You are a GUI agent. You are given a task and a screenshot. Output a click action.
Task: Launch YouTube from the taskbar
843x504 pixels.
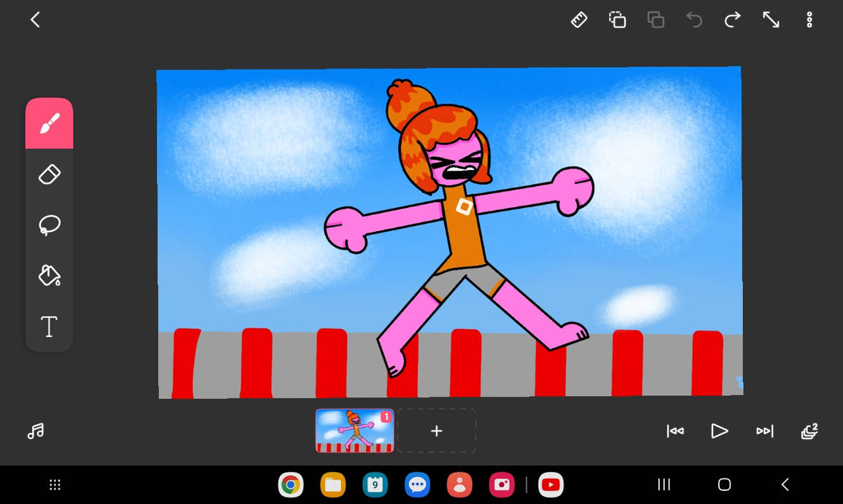pyautogui.click(x=551, y=484)
